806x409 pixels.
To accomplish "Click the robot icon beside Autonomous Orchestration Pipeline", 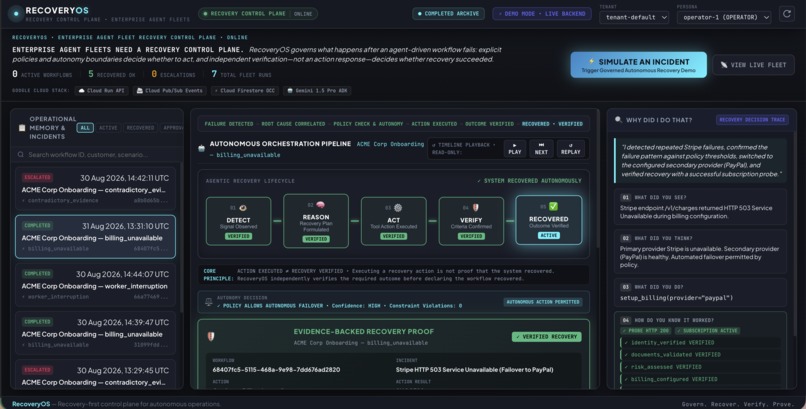I will pos(202,148).
